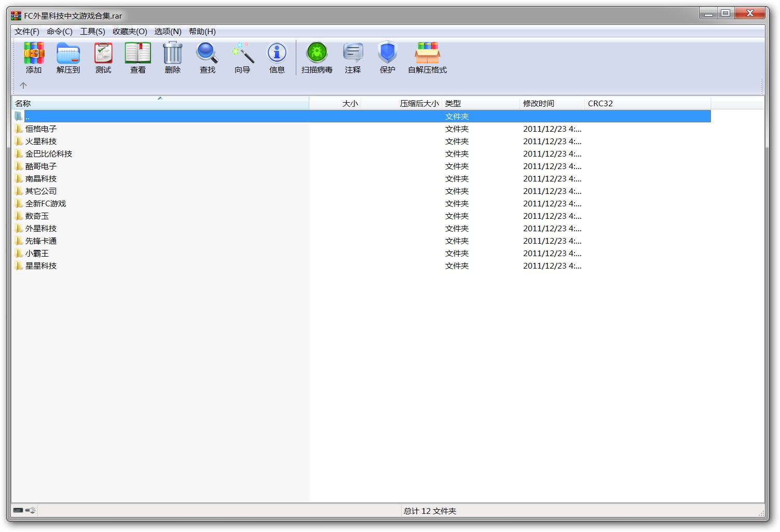This screenshot has width=780, height=532.
Task: Open the 选项(N) menu
Action: pos(168,32)
